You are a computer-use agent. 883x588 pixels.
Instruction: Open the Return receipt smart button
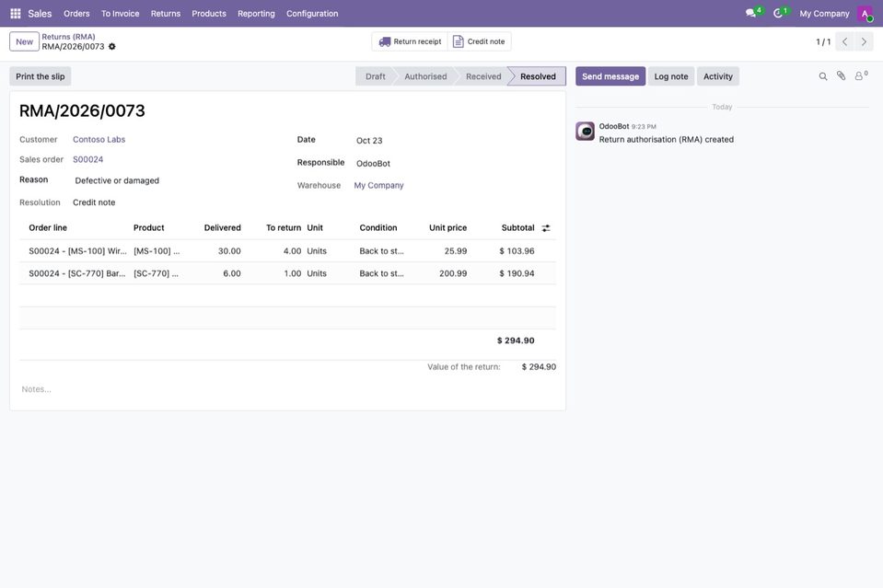pyautogui.click(x=410, y=41)
